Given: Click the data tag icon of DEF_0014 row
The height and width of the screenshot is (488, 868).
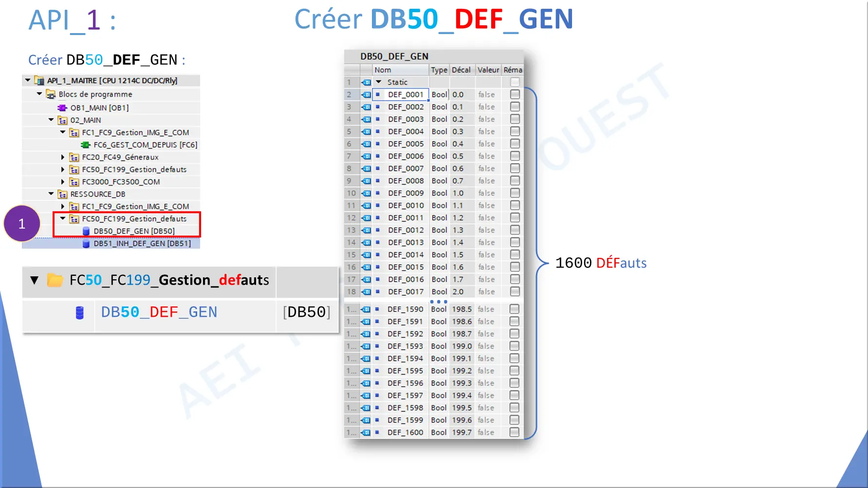Looking at the screenshot, I should tap(366, 255).
